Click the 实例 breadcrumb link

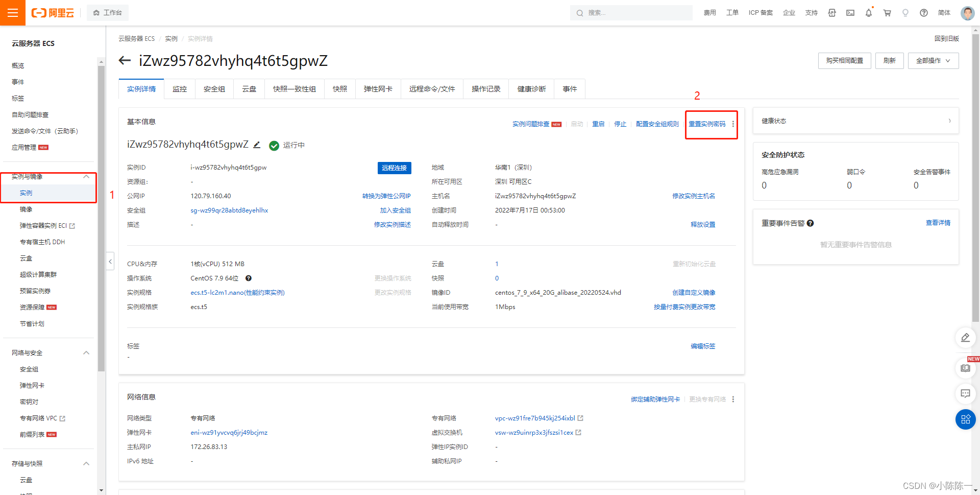171,39
